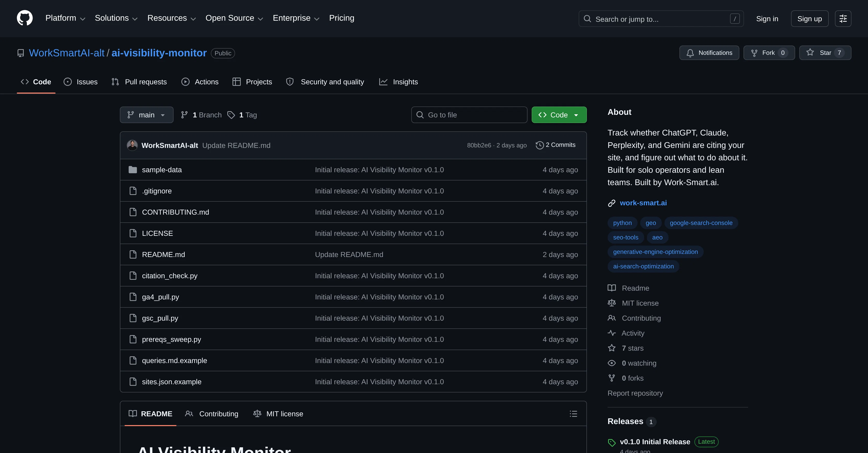
Task: Expand the main branch selector
Action: coord(146,115)
